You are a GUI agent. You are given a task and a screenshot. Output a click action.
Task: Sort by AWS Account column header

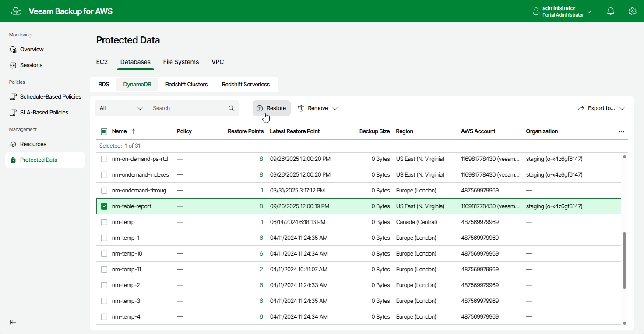[x=478, y=131]
